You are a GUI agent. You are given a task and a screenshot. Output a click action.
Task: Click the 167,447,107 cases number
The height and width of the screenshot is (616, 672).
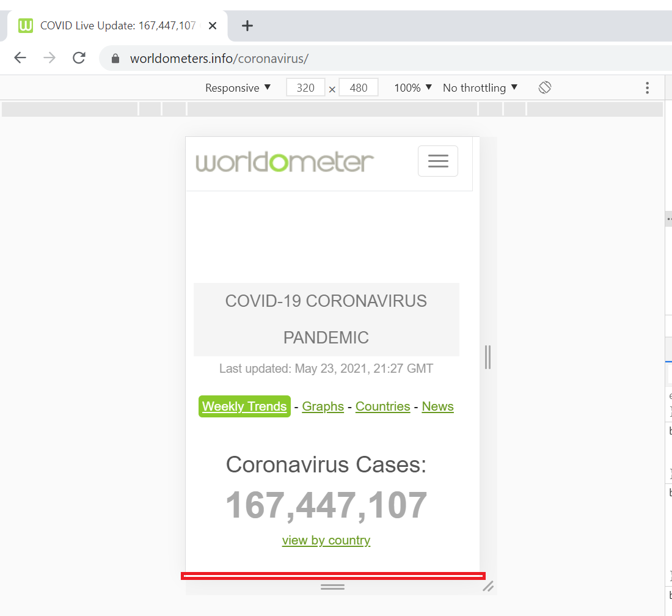click(326, 505)
